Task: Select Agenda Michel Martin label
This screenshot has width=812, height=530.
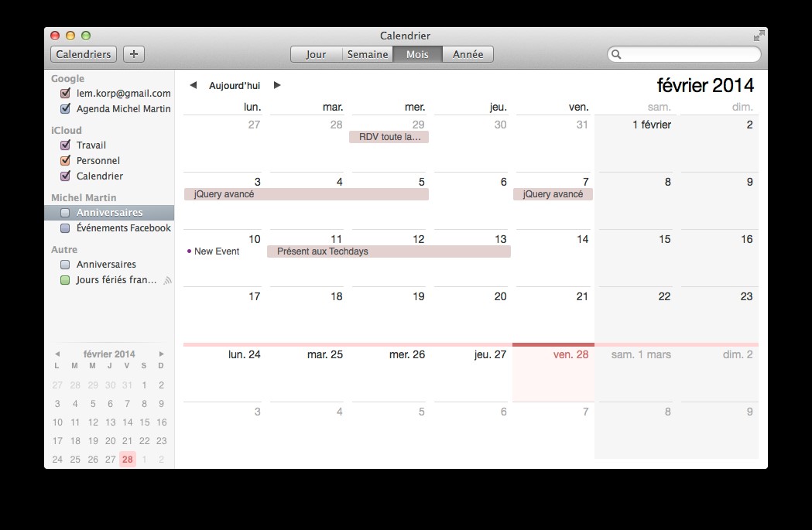Action: 123,109
